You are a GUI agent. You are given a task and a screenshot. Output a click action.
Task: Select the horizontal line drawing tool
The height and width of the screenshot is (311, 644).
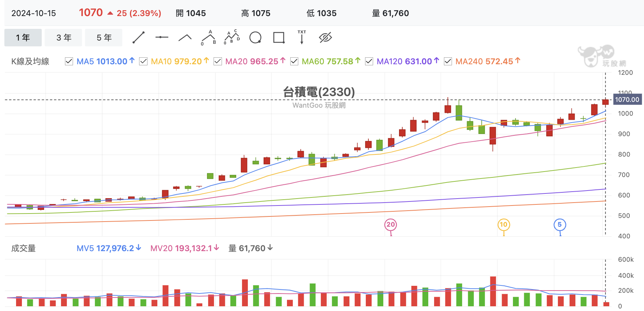[x=162, y=38]
